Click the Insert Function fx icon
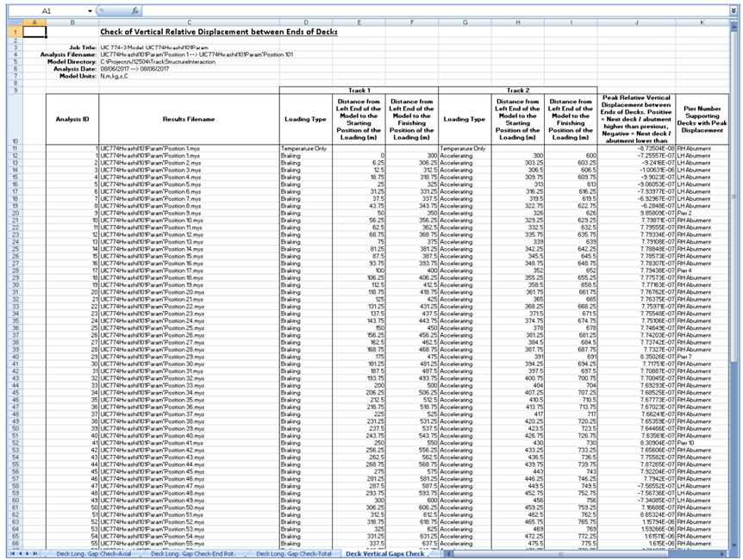The height and width of the screenshot is (560, 743). [x=134, y=10]
